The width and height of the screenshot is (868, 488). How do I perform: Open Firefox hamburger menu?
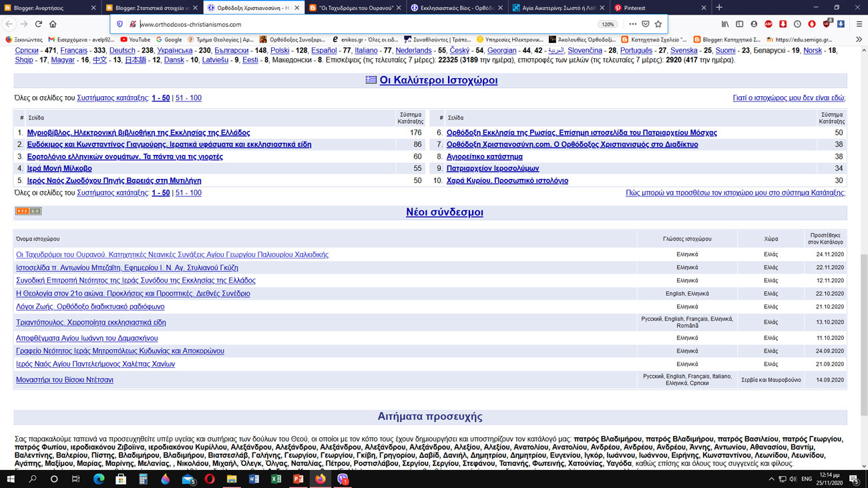point(859,24)
